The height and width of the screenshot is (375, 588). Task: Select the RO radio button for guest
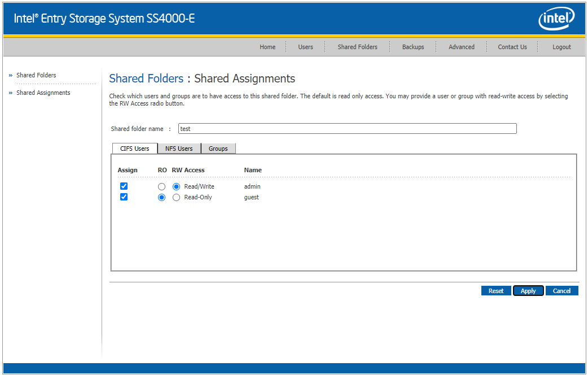pyautogui.click(x=161, y=198)
